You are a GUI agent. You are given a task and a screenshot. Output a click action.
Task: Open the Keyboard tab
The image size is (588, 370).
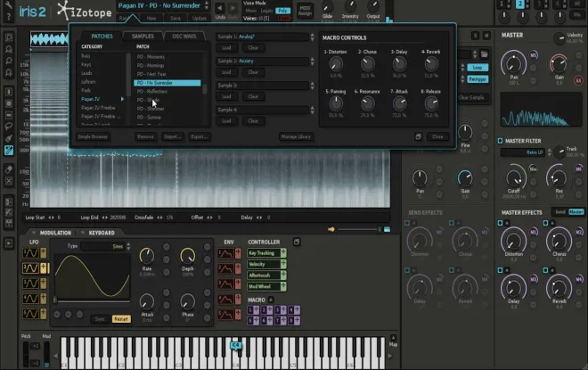tap(102, 233)
